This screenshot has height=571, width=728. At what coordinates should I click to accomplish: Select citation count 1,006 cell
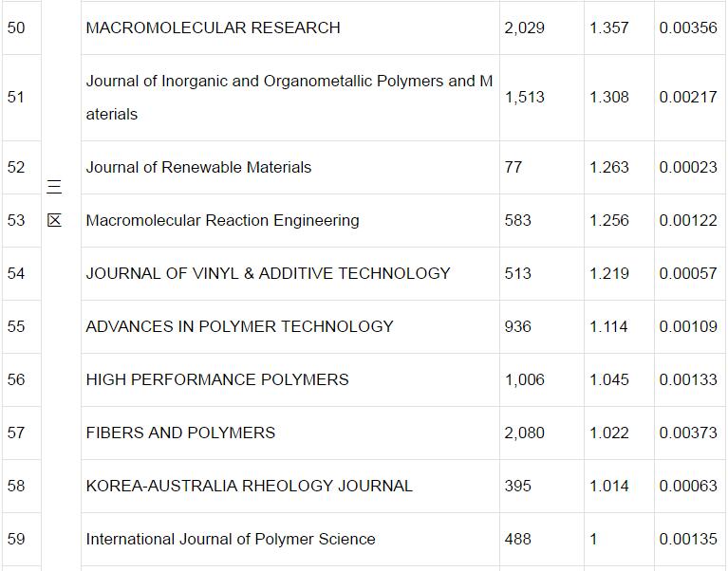click(x=525, y=379)
